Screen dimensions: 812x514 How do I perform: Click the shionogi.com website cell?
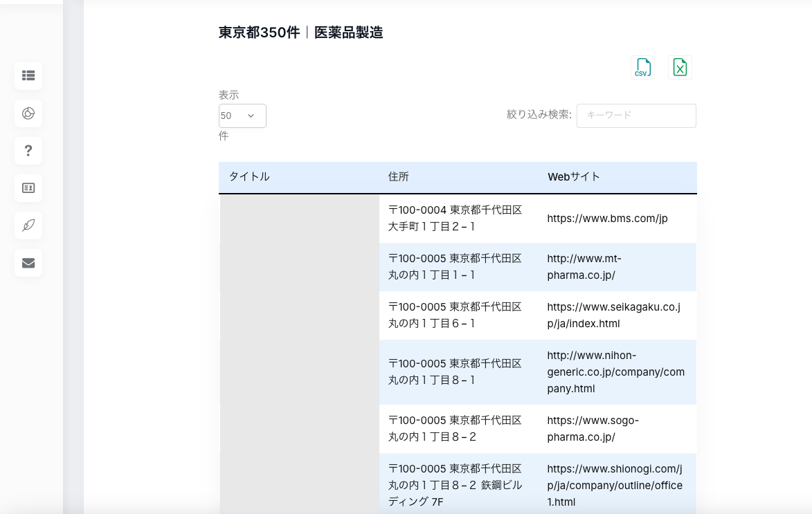(617, 484)
